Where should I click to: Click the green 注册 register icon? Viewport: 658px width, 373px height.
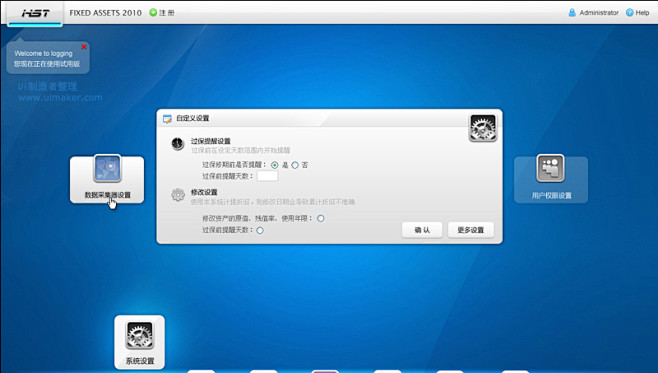pos(153,13)
